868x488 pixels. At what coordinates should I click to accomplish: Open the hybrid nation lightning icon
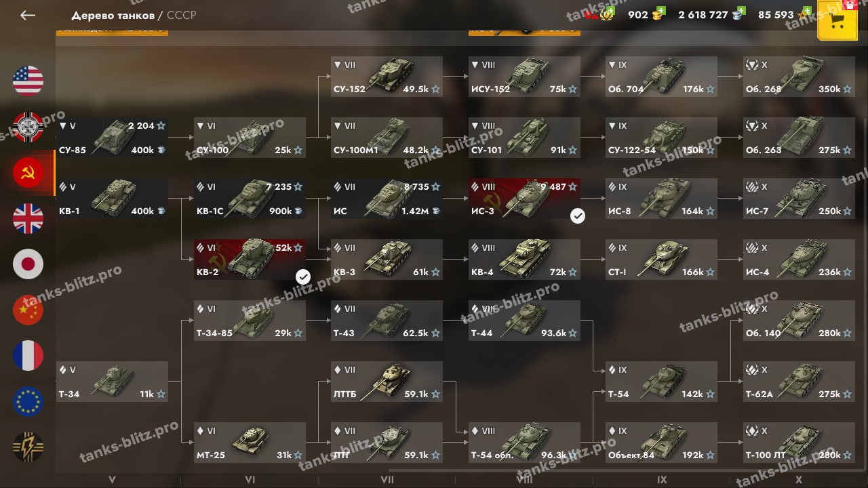tap(28, 447)
